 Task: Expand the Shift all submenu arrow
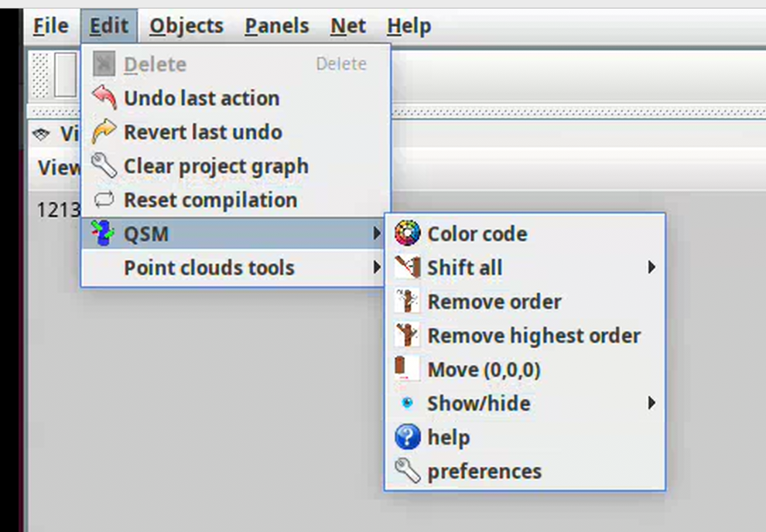[x=651, y=268]
